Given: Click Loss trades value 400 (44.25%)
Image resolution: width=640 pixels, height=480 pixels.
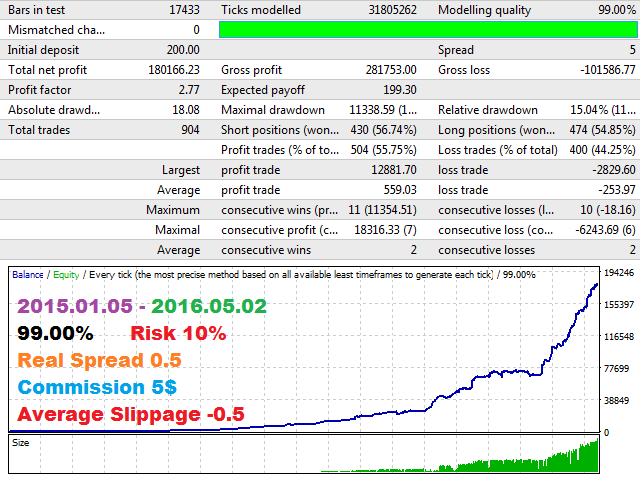Looking at the screenshot, I should [x=602, y=150].
